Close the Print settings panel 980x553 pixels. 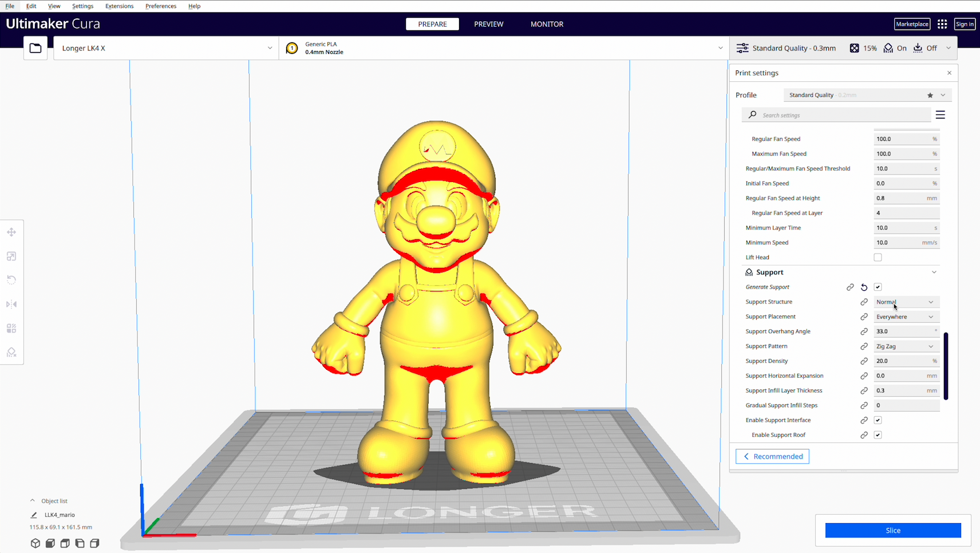(x=949, y=73)
